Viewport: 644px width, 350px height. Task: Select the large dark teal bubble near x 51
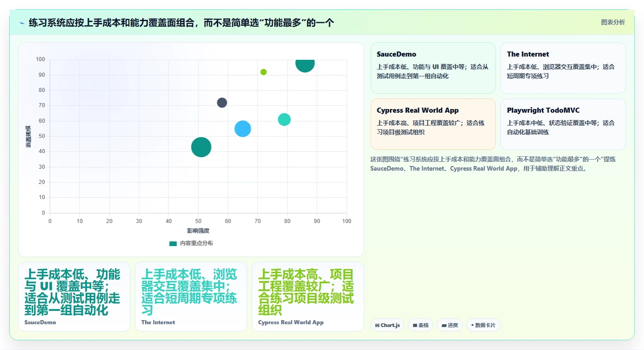201,147
